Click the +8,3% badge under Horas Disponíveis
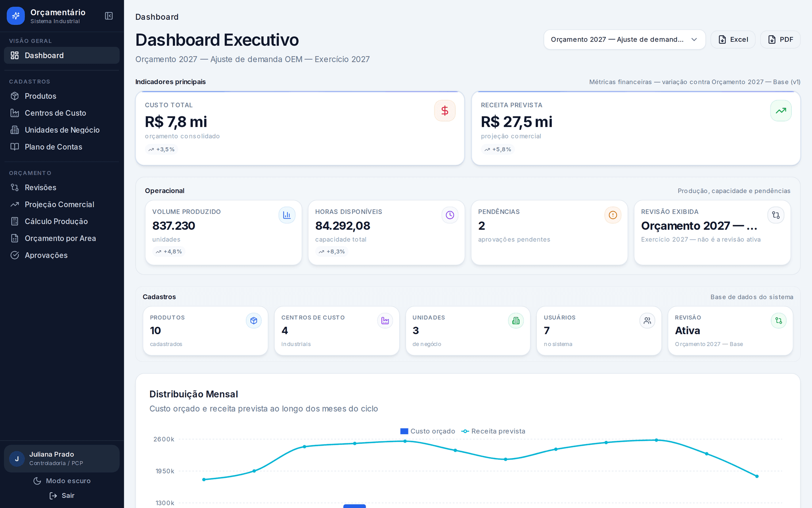This screenshot has width=812, height=508. click(332, 251)
